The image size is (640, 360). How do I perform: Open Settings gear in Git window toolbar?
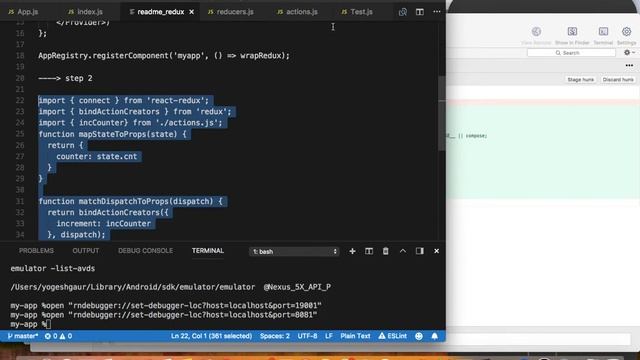626,35
